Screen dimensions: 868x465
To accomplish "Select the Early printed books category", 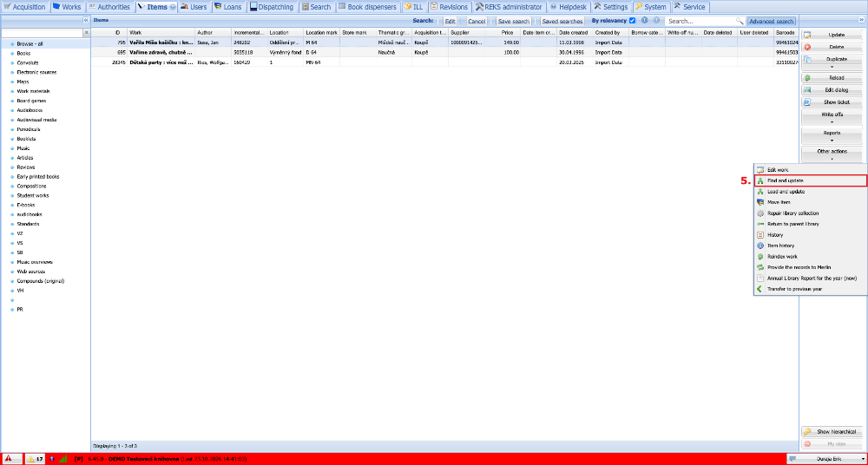I will tap(45, 177).
